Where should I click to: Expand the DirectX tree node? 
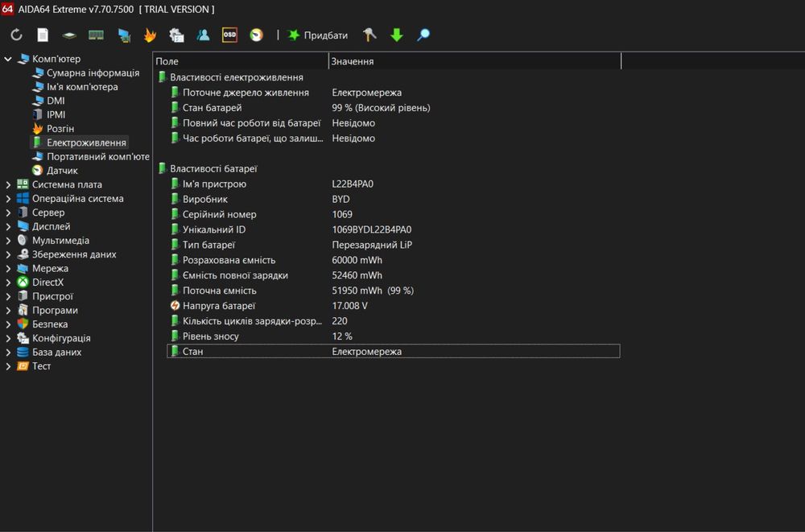pos(8,282)
